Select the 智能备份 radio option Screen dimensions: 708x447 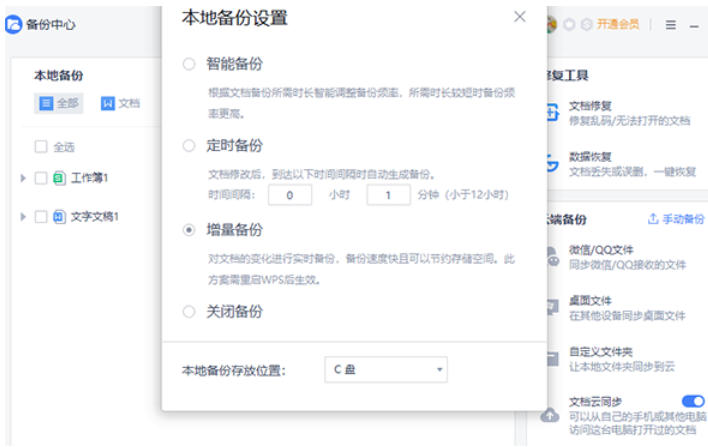click(189, 64)
